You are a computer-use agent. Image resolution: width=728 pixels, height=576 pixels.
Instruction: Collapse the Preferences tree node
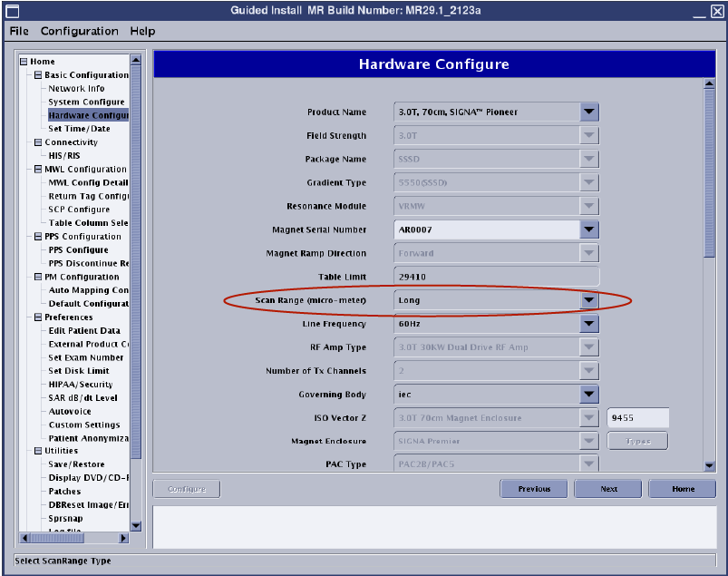tap(38, 317)
